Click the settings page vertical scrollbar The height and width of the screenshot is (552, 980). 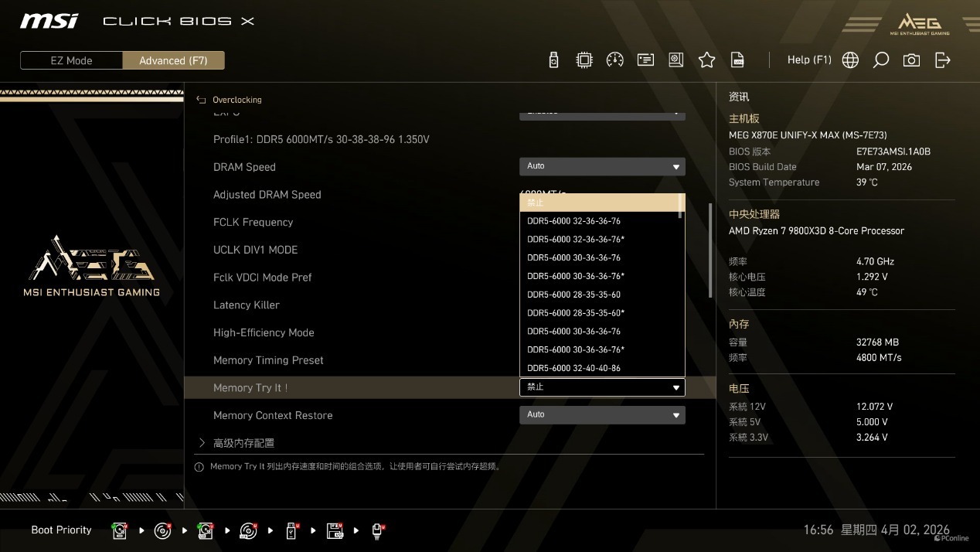tap(710, 250)
